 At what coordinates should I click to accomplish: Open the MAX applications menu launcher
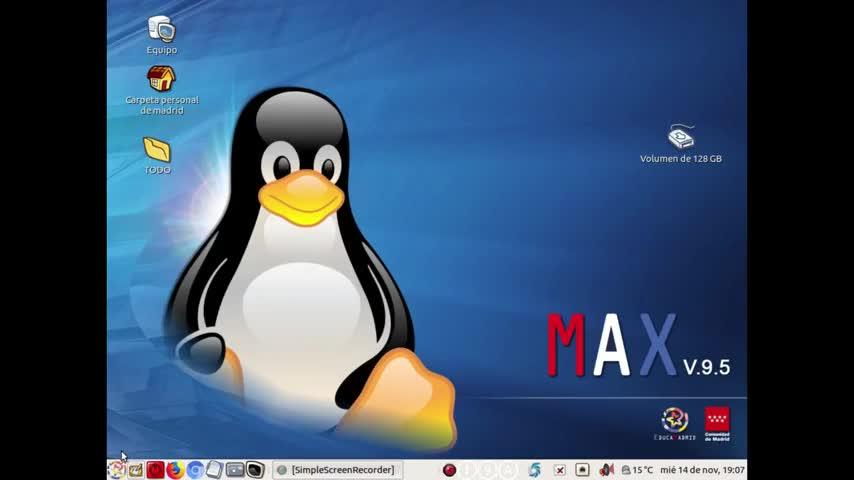point(117,470)
